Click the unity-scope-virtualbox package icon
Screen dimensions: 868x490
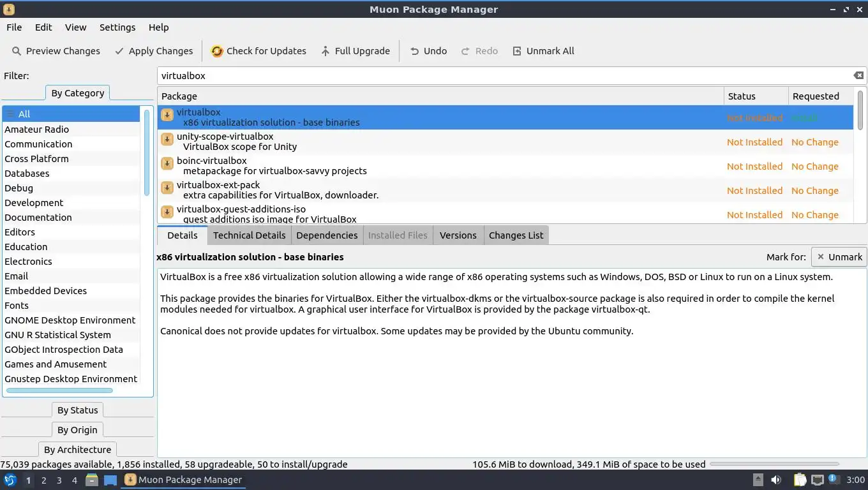tap(167, 139)
